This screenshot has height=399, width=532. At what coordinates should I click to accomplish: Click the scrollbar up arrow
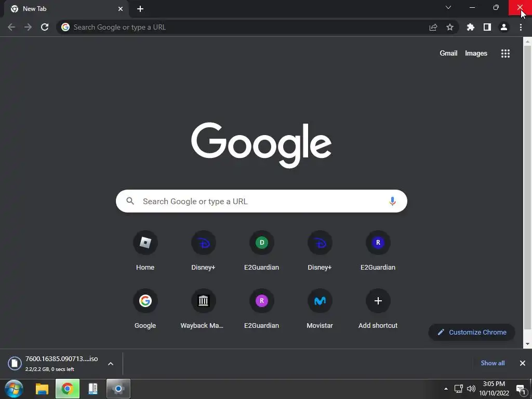(x=527, y=42)
